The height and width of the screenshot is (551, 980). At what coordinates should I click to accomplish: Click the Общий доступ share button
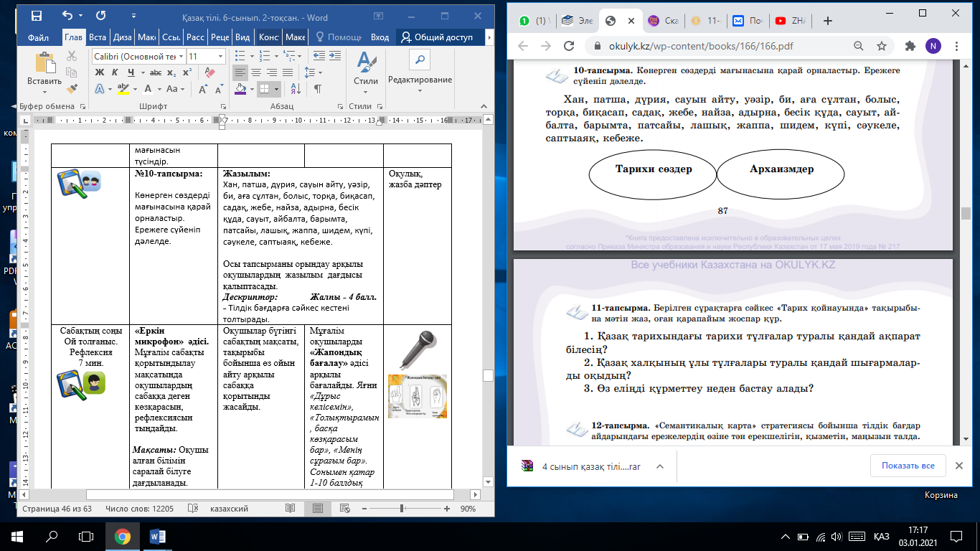click(x=438, y=37)
